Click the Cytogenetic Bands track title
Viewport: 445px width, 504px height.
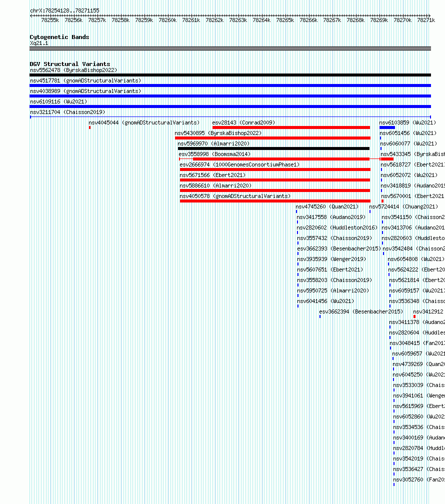[59, 37]
